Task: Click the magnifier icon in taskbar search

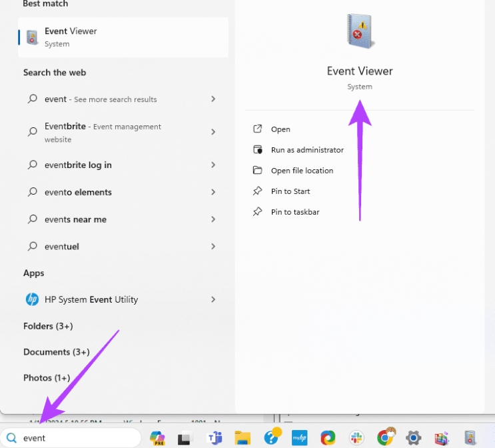Action: (x=12, y=438)
